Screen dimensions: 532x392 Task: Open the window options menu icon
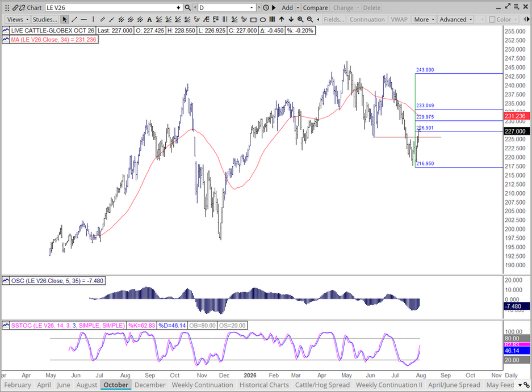pyautogui.click(x=517, y=7)
